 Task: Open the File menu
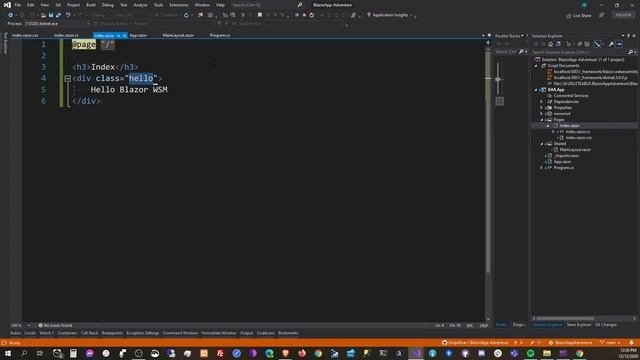pyautogui.click(x=18, y=5)
